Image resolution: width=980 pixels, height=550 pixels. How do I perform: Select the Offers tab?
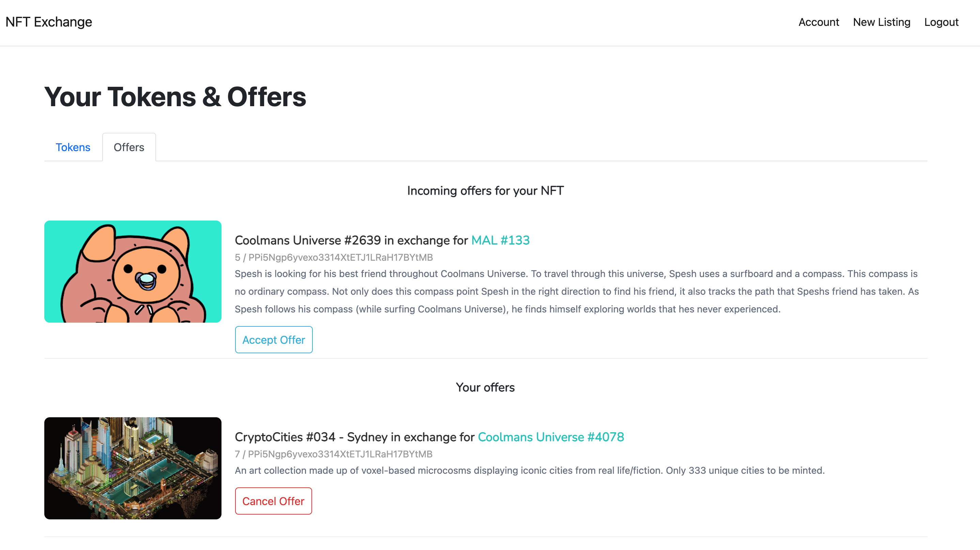click(128, 147)
